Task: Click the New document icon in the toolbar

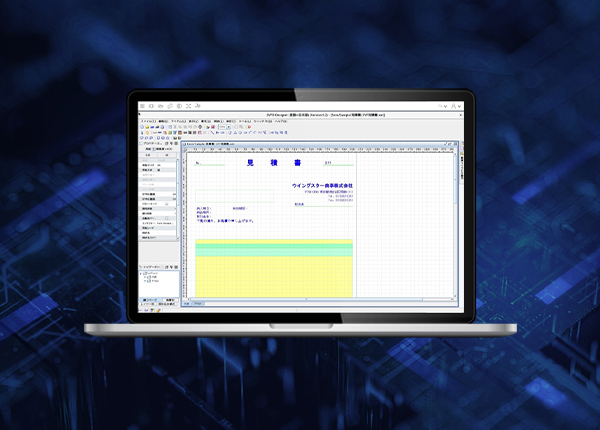Action: click(144, 128)
